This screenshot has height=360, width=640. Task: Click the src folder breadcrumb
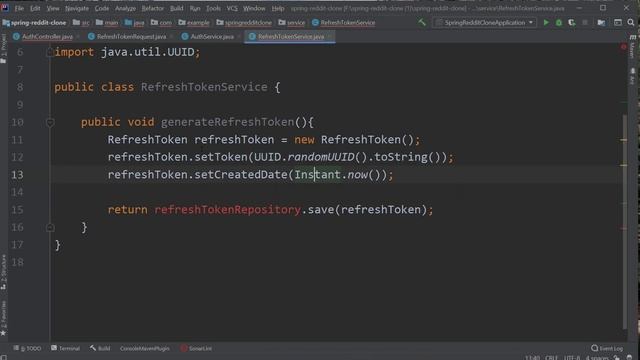pos(81,22)
